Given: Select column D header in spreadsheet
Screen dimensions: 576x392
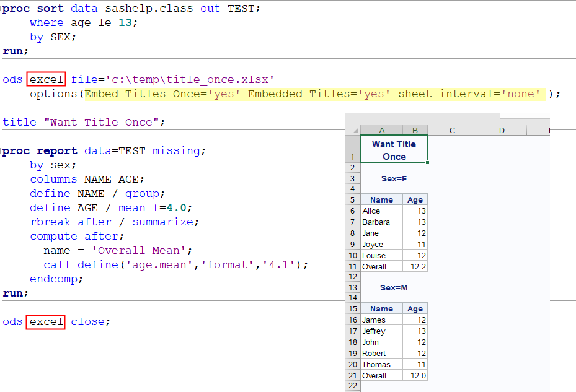Looking at the screenshot, I should point(501,130).
